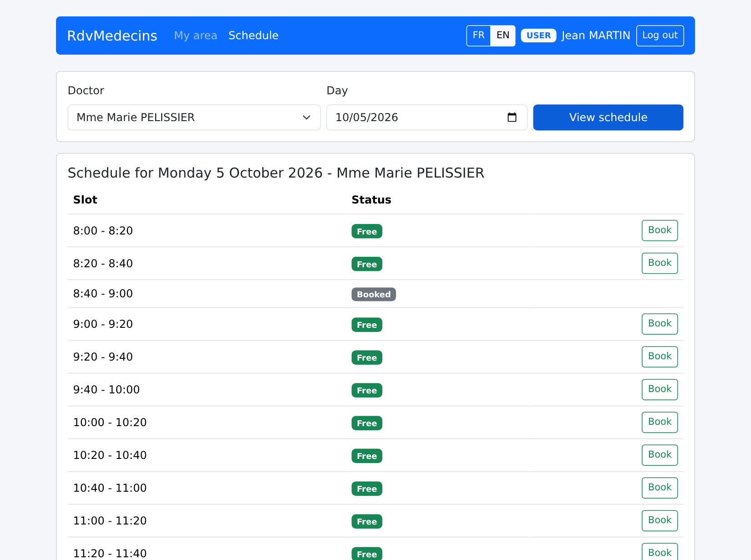Viewport: 751px width, 560px height.
Task: Open the Schedule nav link
Action: coord(254,36)
